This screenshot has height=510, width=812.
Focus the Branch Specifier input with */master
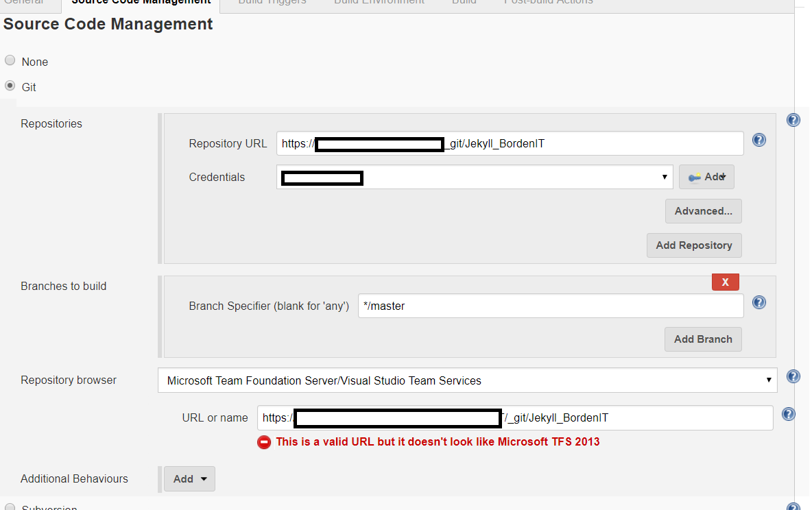pos(551,306)
